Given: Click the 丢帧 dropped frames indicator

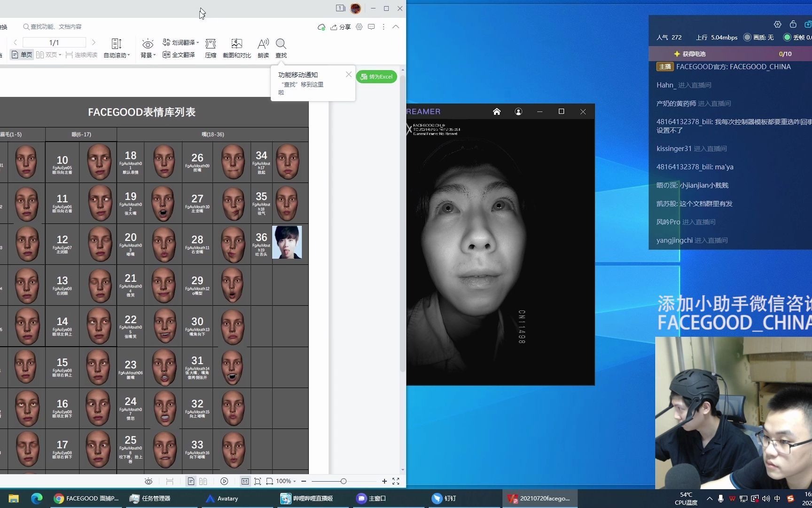Looking at the screenshot, I should point(797,37).
